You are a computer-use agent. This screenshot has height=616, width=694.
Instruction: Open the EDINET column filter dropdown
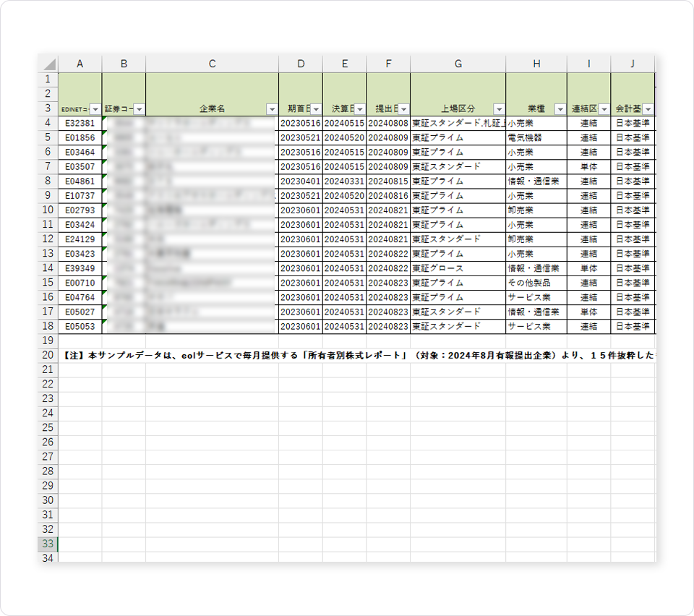[95, 109]
